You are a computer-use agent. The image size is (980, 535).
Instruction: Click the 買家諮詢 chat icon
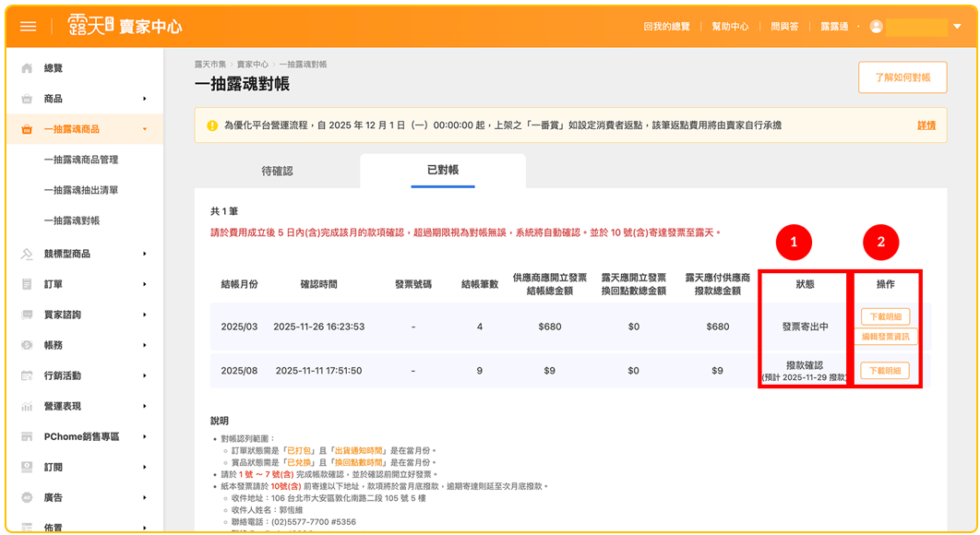click(27, 315)
